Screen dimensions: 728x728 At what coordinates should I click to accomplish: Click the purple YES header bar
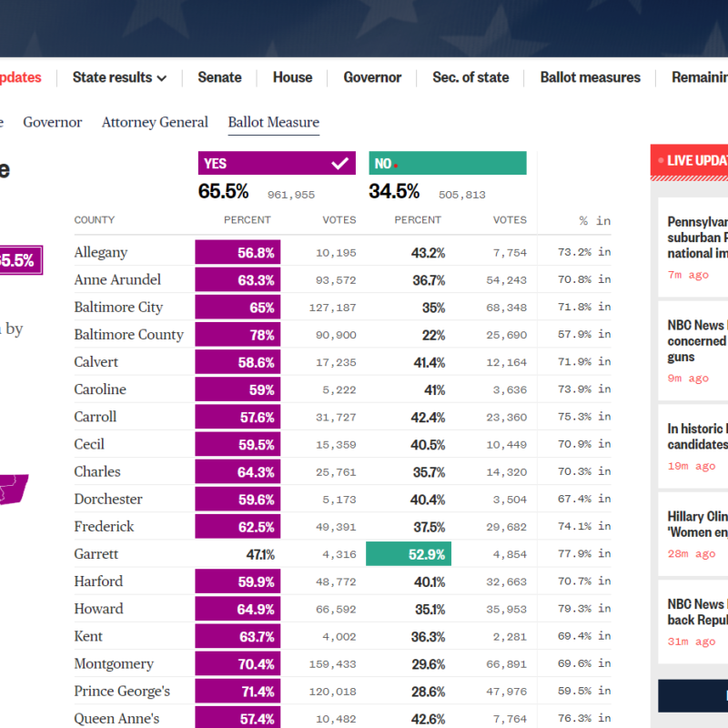click(264, 164)
